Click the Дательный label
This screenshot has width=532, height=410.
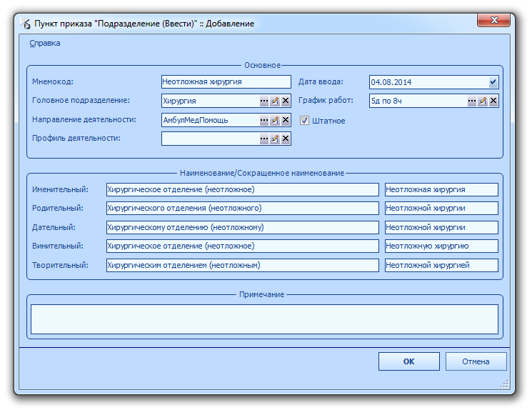(54, 227)
